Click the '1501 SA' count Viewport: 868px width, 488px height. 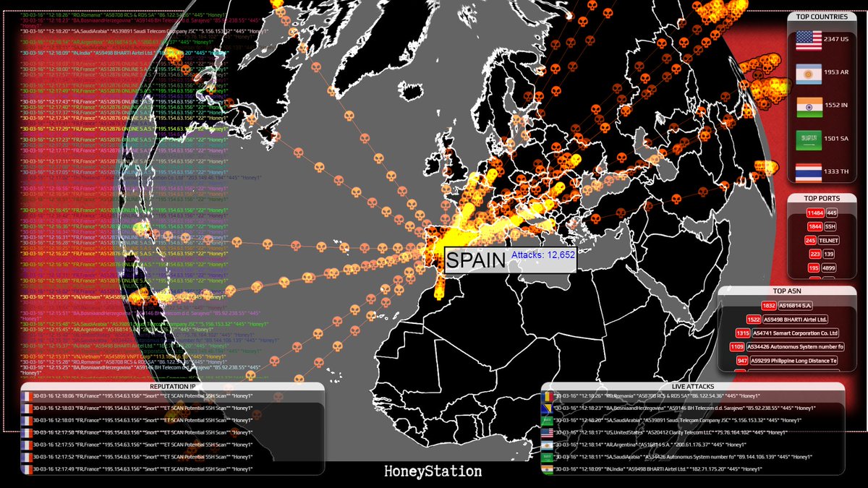(836, 139)
